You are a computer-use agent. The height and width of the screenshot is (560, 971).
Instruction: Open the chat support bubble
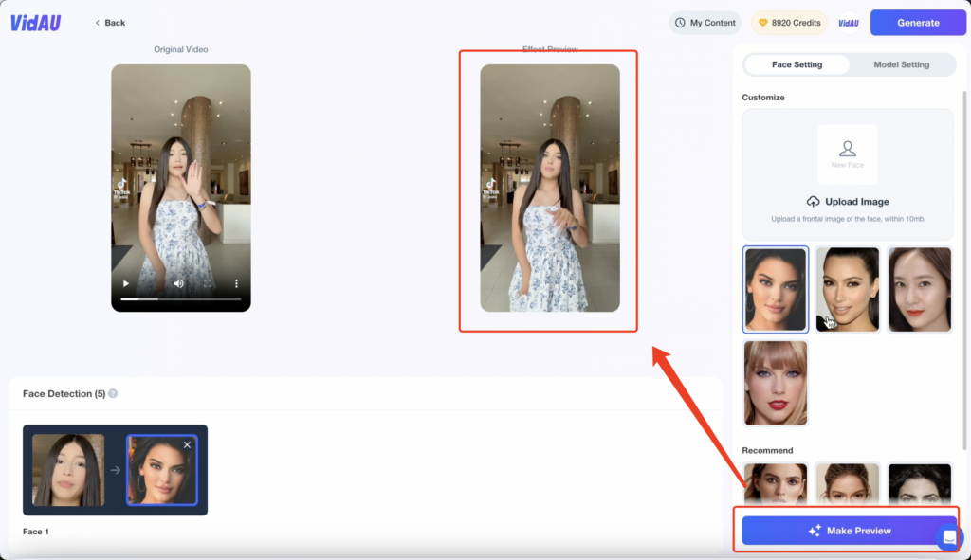pos(948,537)
